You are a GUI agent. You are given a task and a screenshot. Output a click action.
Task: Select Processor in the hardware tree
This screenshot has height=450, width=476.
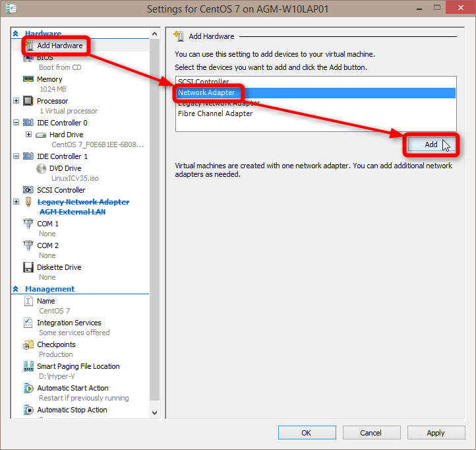[53, 101]
